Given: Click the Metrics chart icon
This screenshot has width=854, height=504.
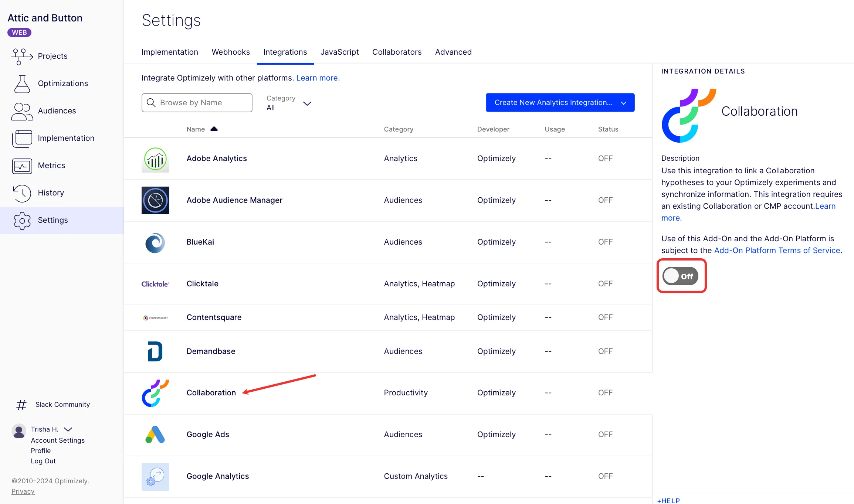Looking at the screenshot, I should tap(22, 166).
